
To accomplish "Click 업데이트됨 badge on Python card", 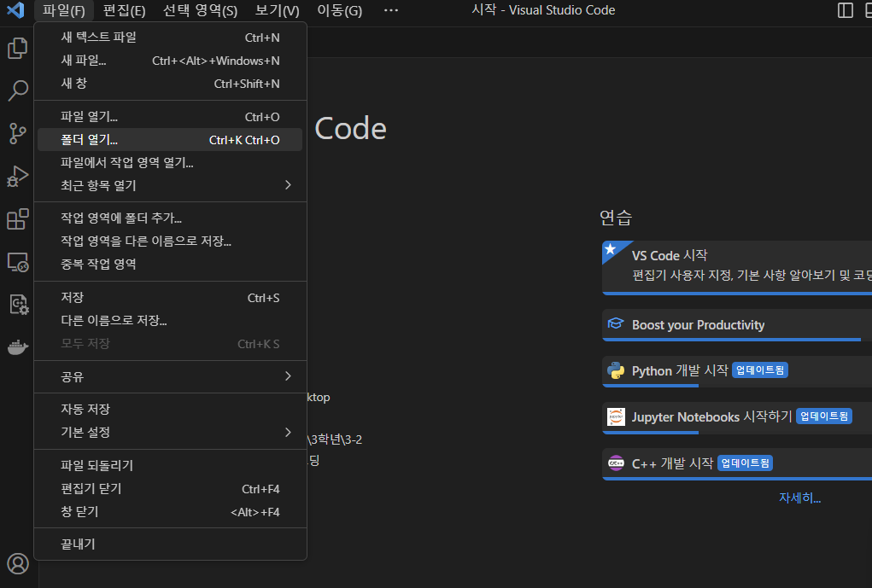I will click(x=759, y=370).
